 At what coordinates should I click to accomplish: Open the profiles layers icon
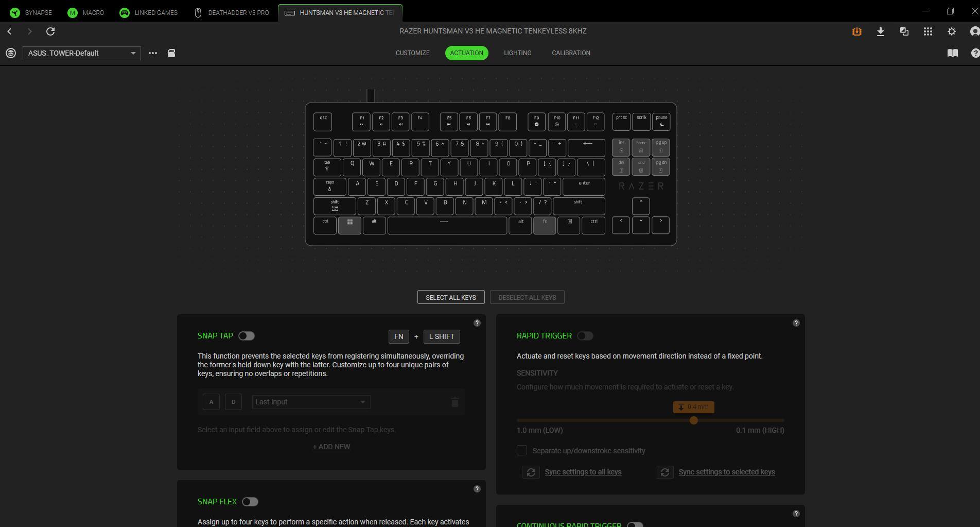11,53
